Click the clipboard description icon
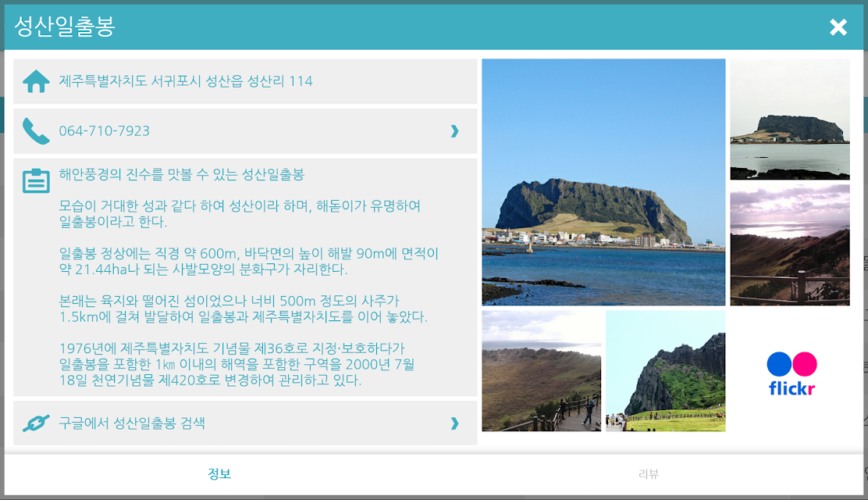868x500 pixels. click(x=36, y=180)
